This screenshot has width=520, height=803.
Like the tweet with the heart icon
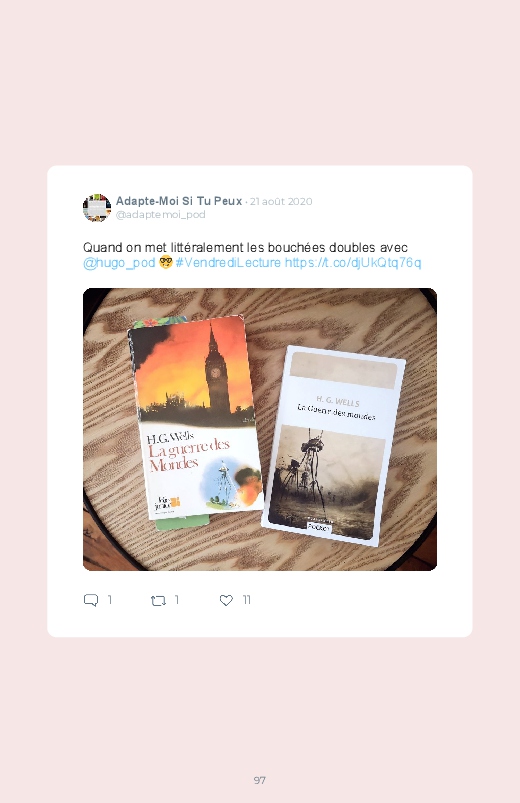[226, 600]
